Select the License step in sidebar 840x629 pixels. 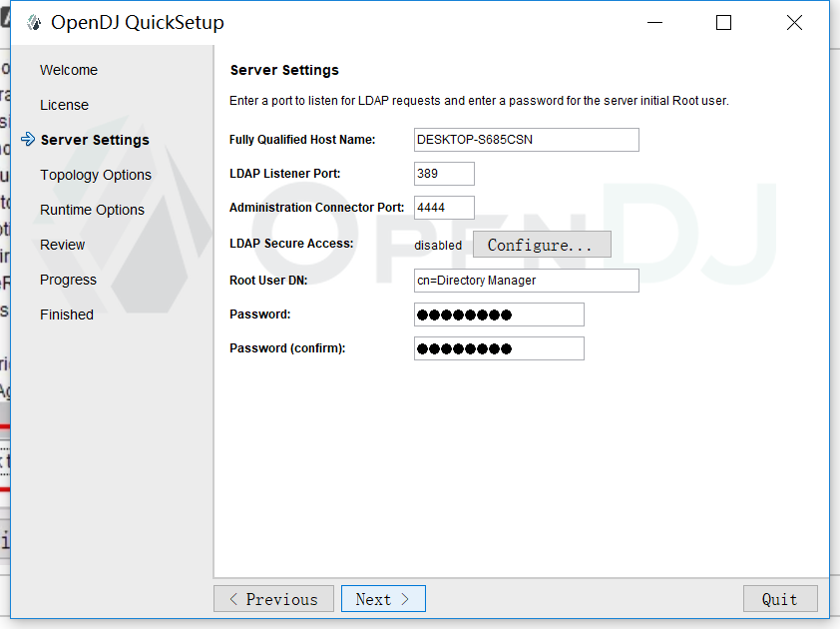click(64, 105)
